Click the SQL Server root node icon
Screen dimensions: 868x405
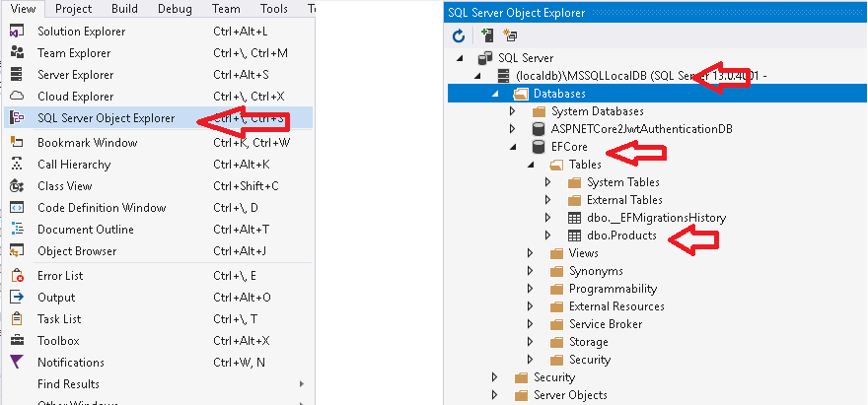485,58
